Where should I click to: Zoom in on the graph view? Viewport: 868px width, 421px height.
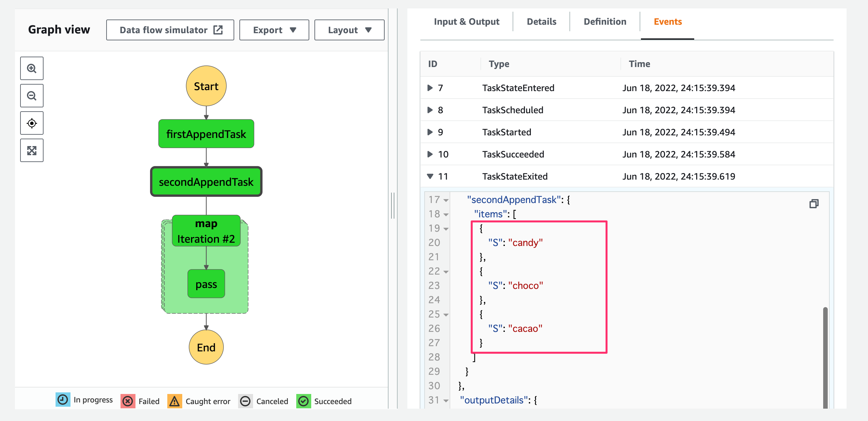[32, 68]
